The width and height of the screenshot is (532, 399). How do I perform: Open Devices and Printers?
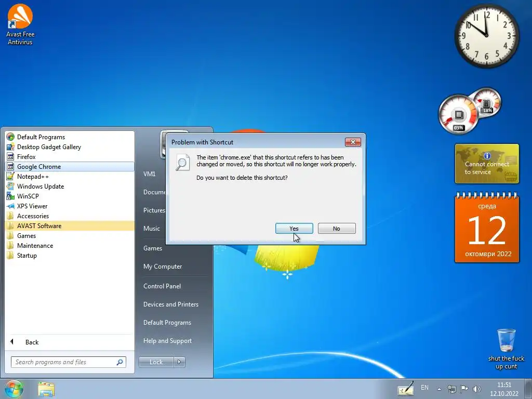170,304
